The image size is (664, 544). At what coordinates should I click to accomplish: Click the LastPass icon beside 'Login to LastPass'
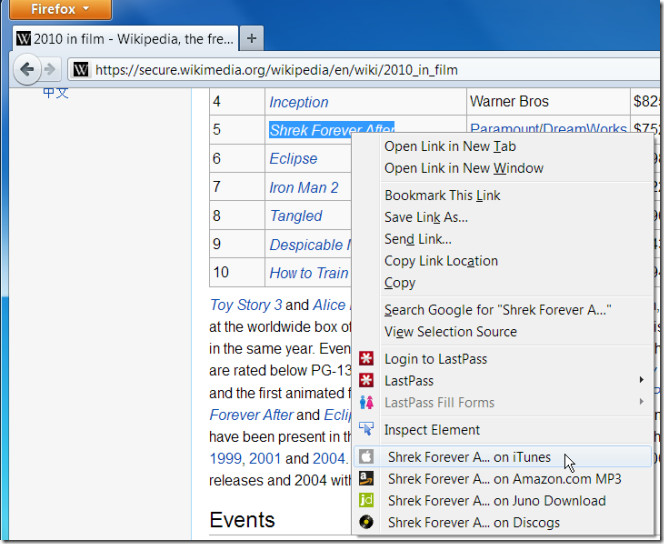tap(366, 359)
